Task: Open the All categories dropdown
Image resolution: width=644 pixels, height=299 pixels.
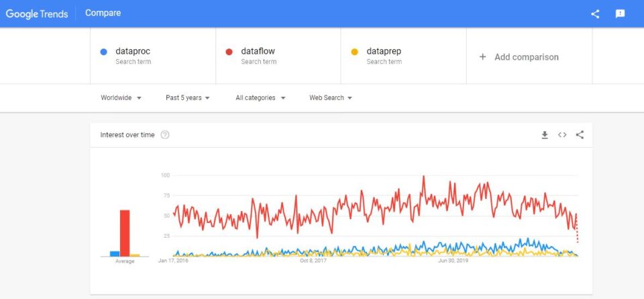Action: [260, 98]
